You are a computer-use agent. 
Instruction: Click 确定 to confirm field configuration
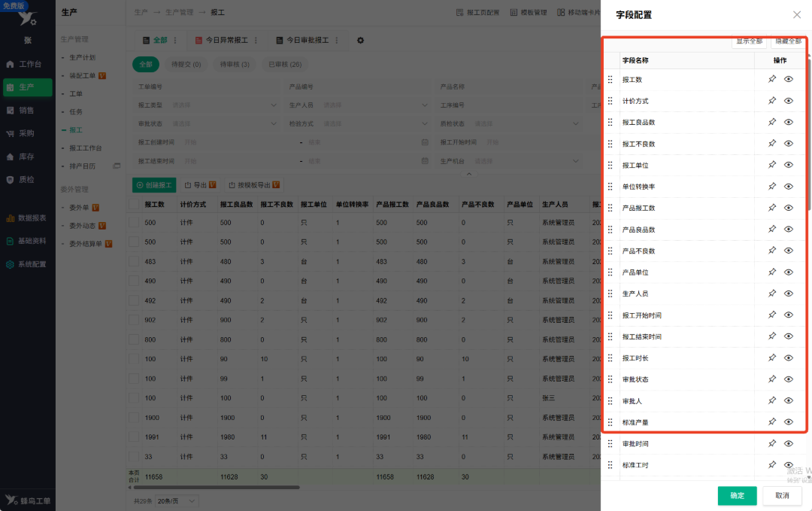(737, 495)
